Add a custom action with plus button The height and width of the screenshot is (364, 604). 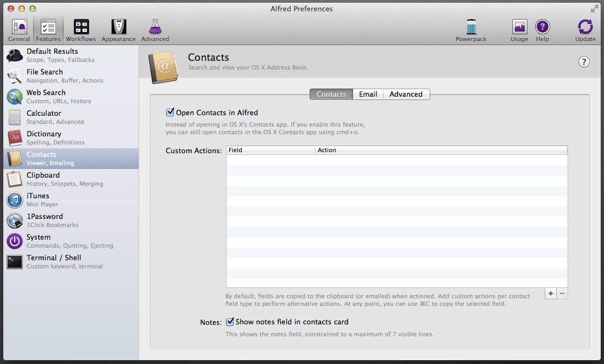550,293
